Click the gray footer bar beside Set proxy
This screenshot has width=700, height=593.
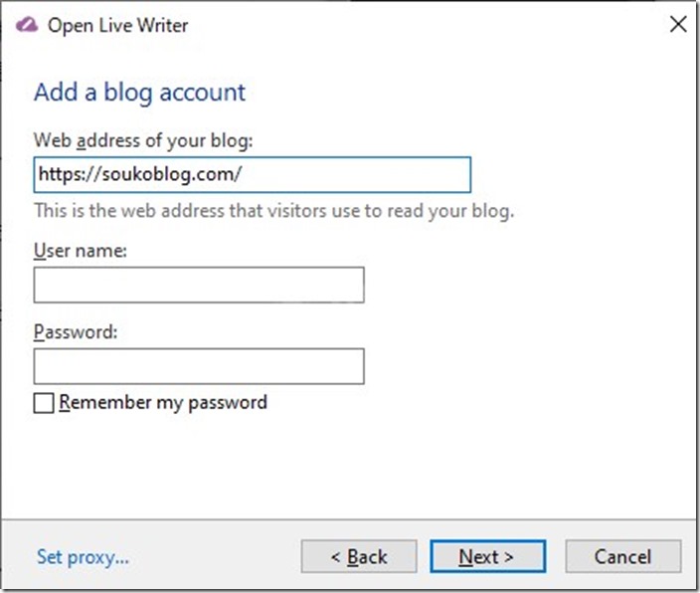(215, 556)
